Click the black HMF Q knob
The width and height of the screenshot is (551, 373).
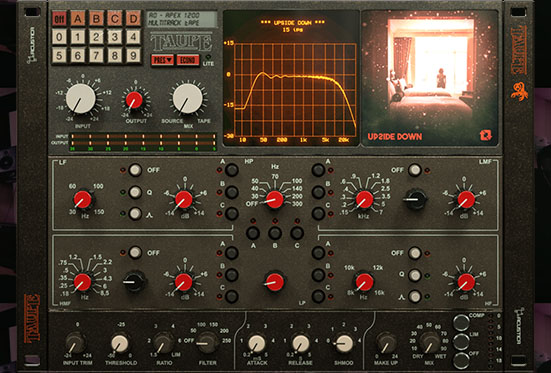(135, 281)
